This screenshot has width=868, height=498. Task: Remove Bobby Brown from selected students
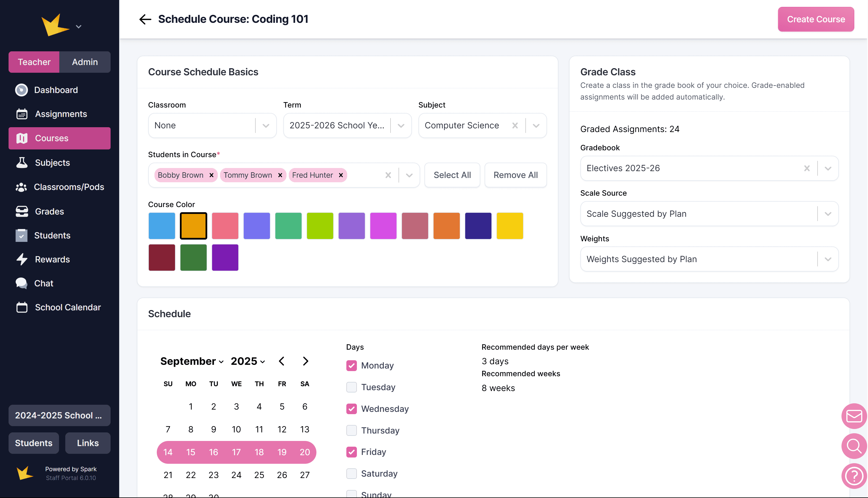click(212, 175)
